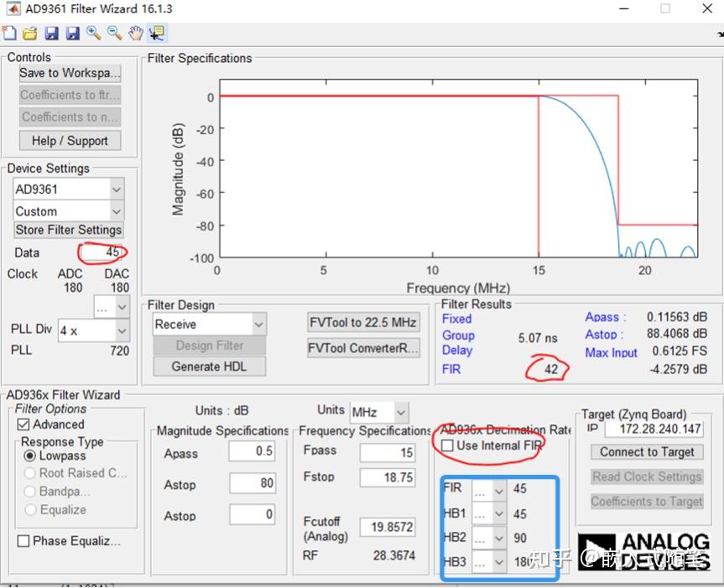Open Help / Support
Image resolution: width=724 pixels, height=588 pixels.
point(70,140)
